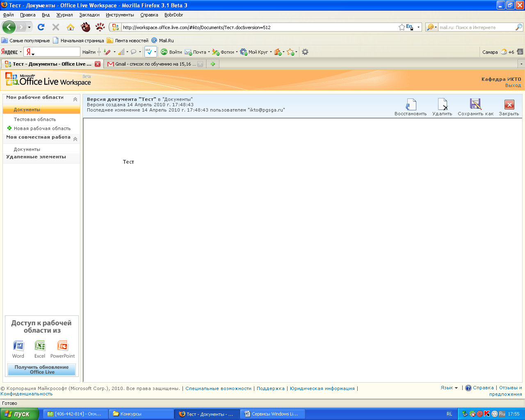Open the Язык language dropdown
This screenshot has width=525, height=420.
coord(449,388)
